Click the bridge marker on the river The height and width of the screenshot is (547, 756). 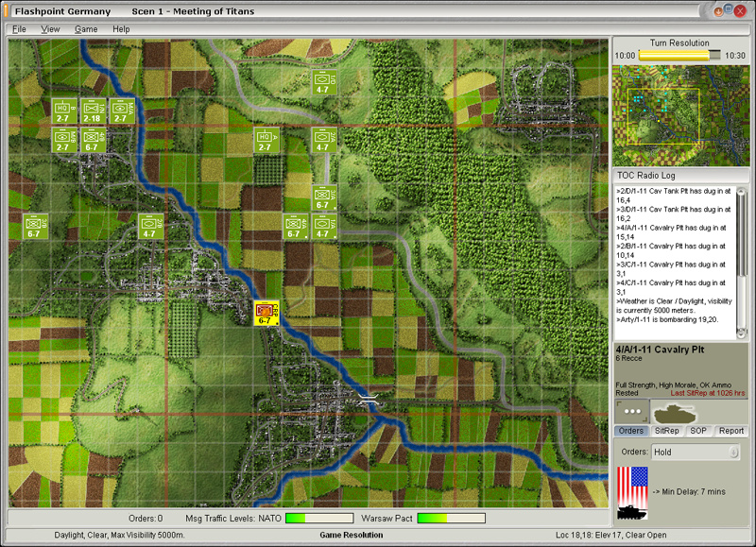(x=369, y=401)
